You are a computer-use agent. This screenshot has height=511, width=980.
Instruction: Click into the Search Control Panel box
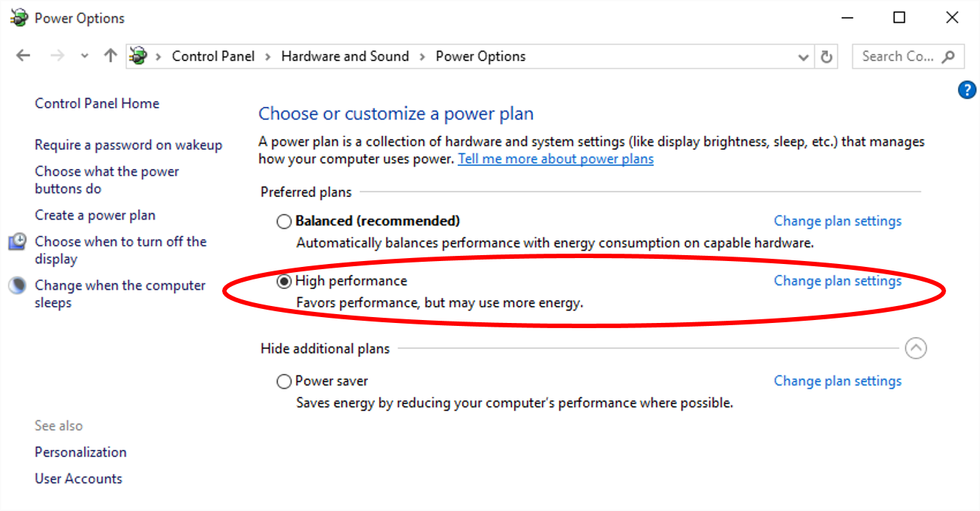coord(897,56)
